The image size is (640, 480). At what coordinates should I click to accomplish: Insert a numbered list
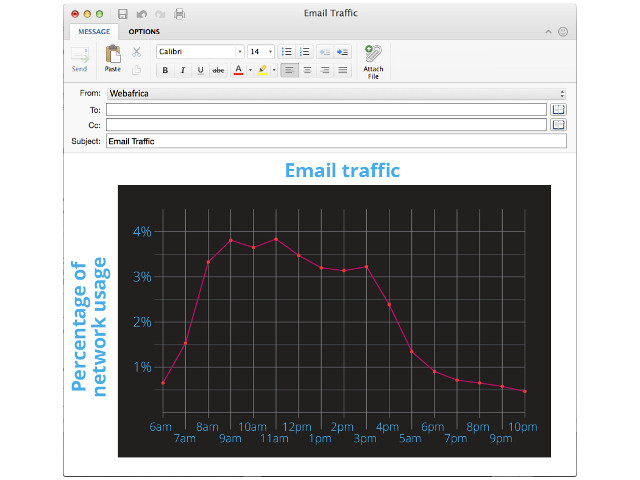pyautogui.click(x=305, y=51)
